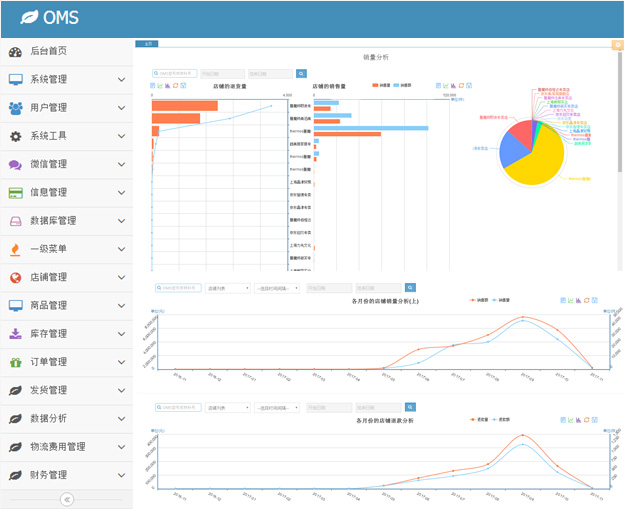
Task: Click the 库存管理 download icon
Action: pos(16,333)
